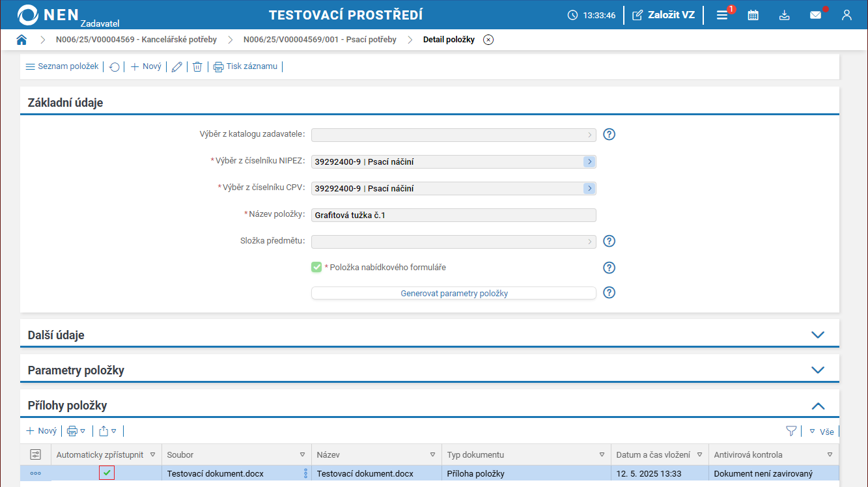
Task: Click the pencil edit icon
Action: click(x=176, y=66)
